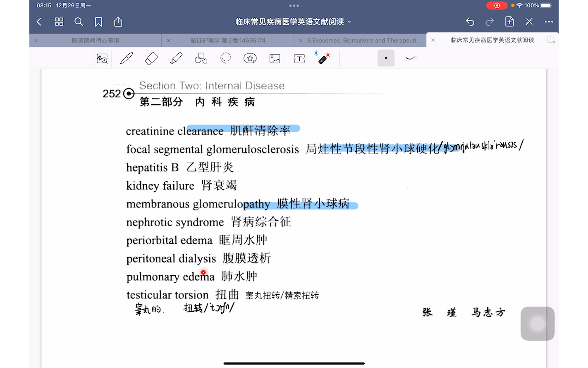Select the 临床常见疾病医学英语文献阅读 tab

(x=492, y=40)
